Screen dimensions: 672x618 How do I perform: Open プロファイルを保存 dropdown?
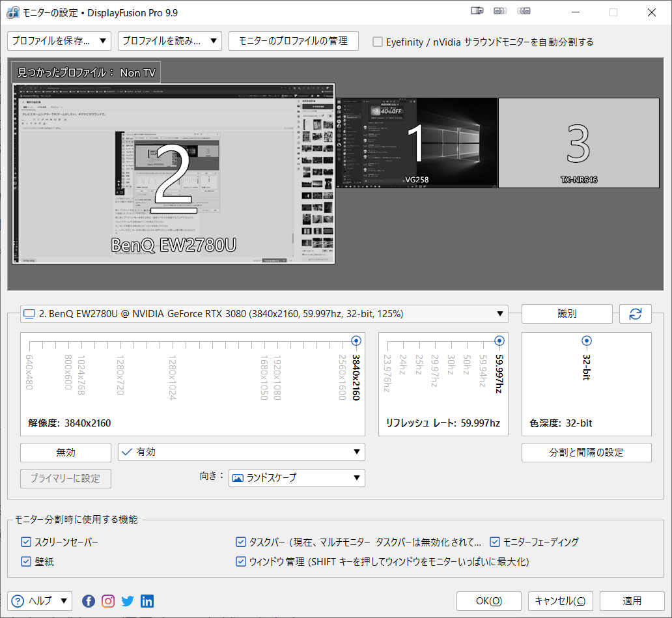point(59,41)
